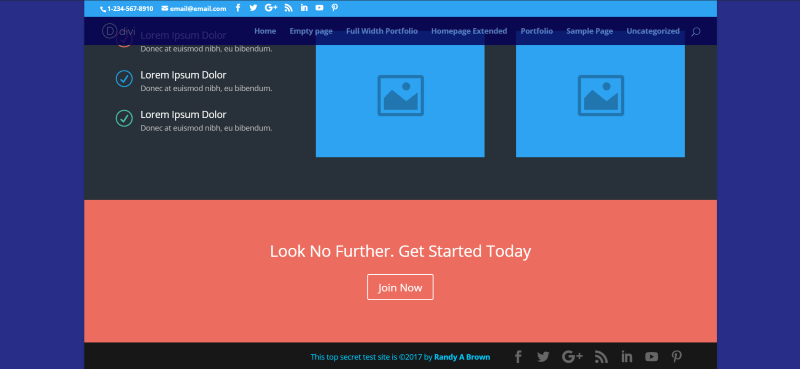Open the Empty page menu item

pos(311,31)
